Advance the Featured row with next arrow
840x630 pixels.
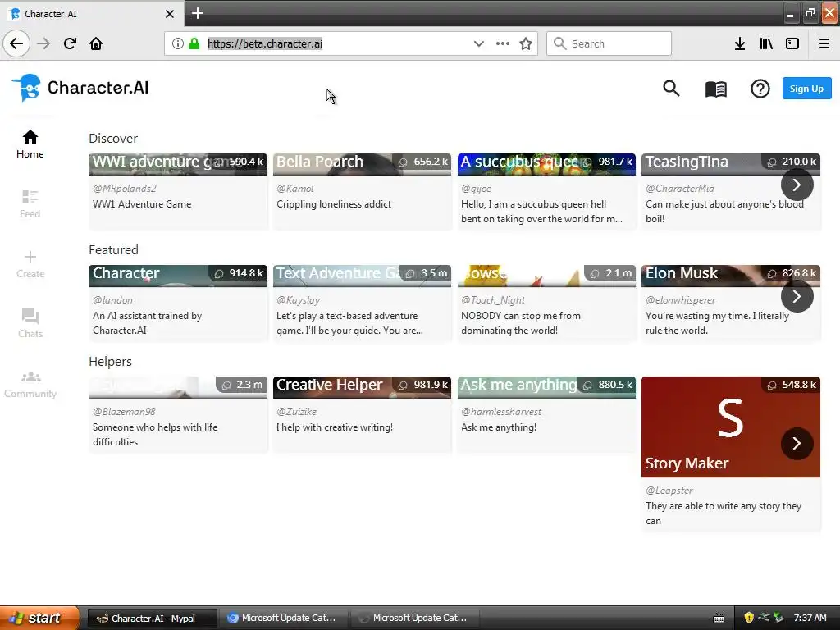[x=797, y=296]
